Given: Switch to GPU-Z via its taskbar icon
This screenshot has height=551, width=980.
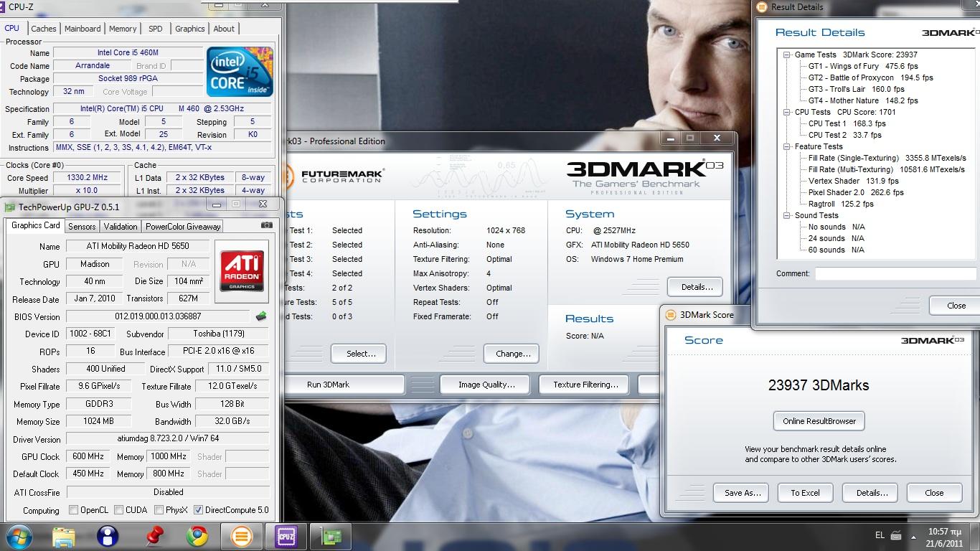Looking at the screenshot, I should pyautogui.click(x=331, y=536).
